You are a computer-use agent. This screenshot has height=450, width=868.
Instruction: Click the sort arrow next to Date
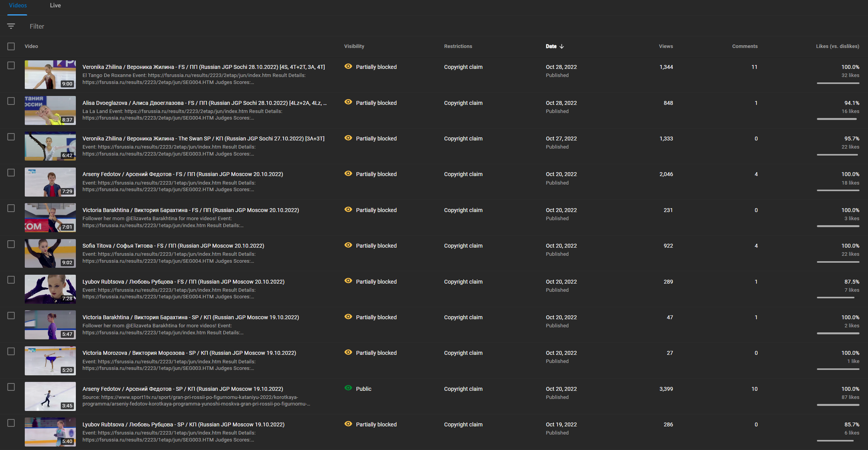(562, 46)
